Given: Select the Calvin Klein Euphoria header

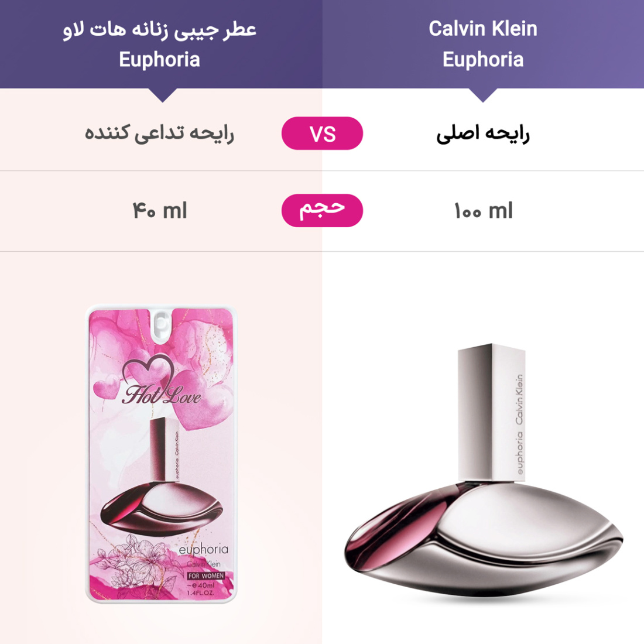Looking at the screenshot, I should (482, 44).
